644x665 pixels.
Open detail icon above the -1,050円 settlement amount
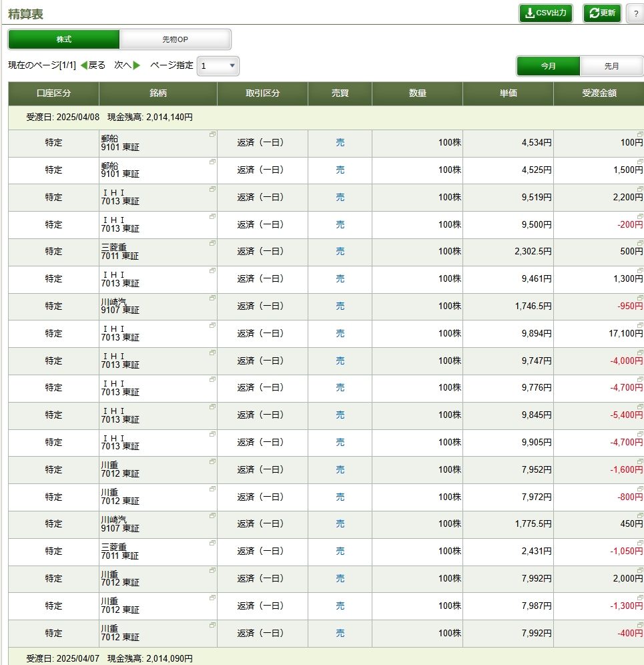(640, 543)
